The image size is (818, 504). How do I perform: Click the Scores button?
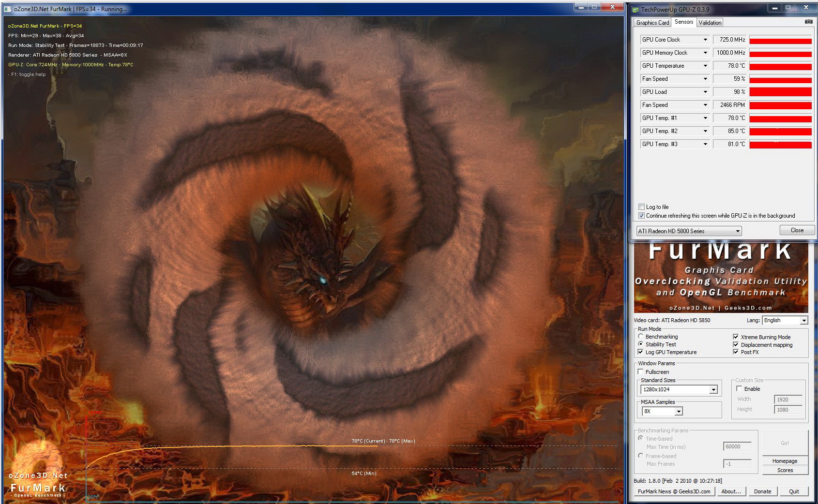[785, 470]
